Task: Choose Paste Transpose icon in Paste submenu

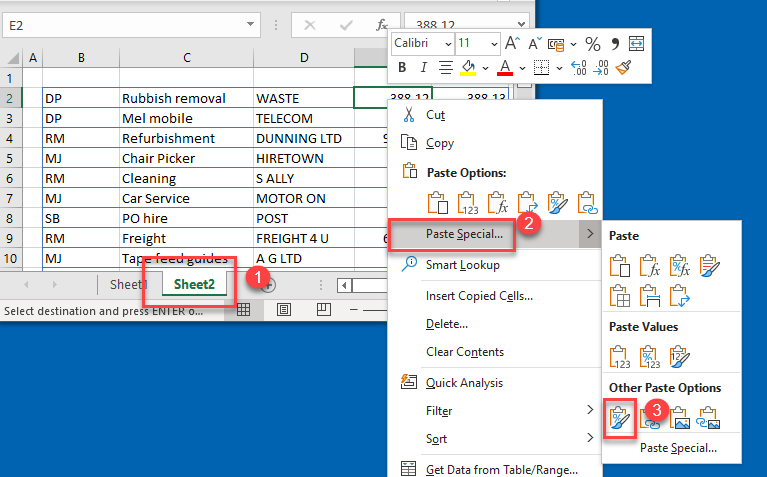Action: coord(679,295)
